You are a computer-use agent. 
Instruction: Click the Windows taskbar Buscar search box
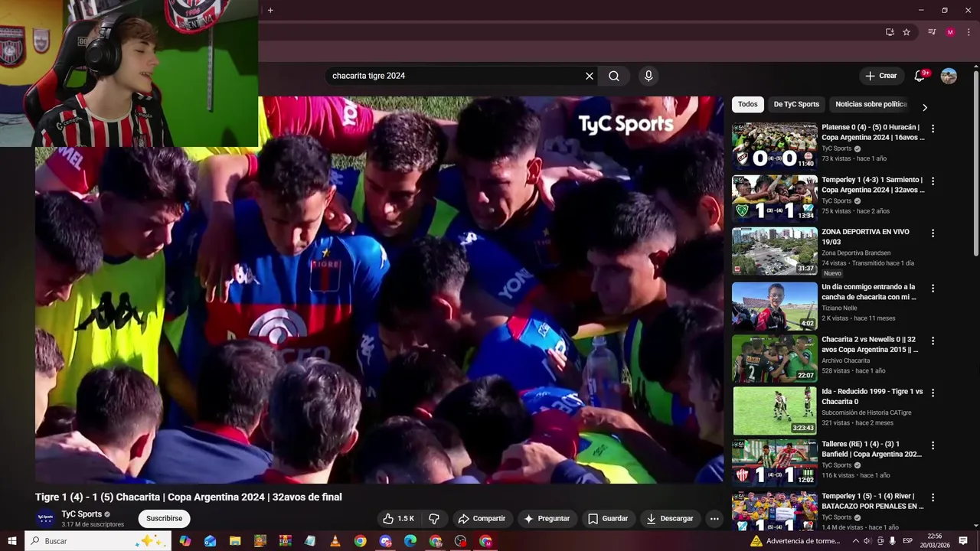(98, 541)
